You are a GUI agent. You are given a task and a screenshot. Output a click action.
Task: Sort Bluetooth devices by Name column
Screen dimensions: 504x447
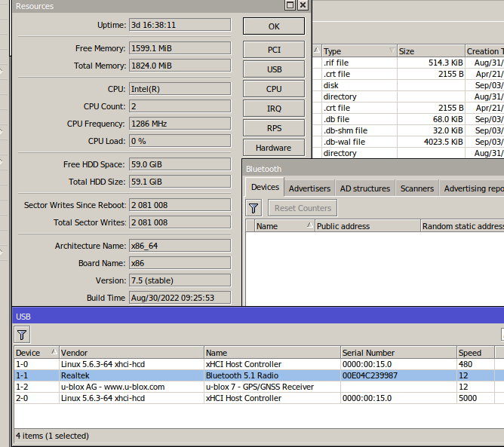point(284,226)
